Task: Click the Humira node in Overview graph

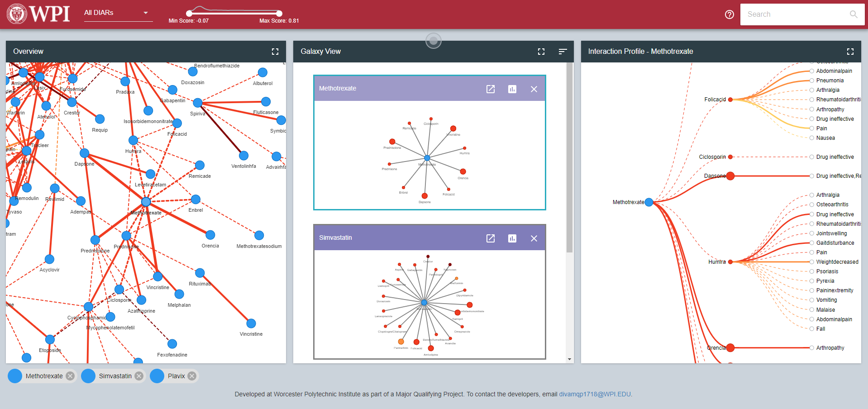Action: 133,140
